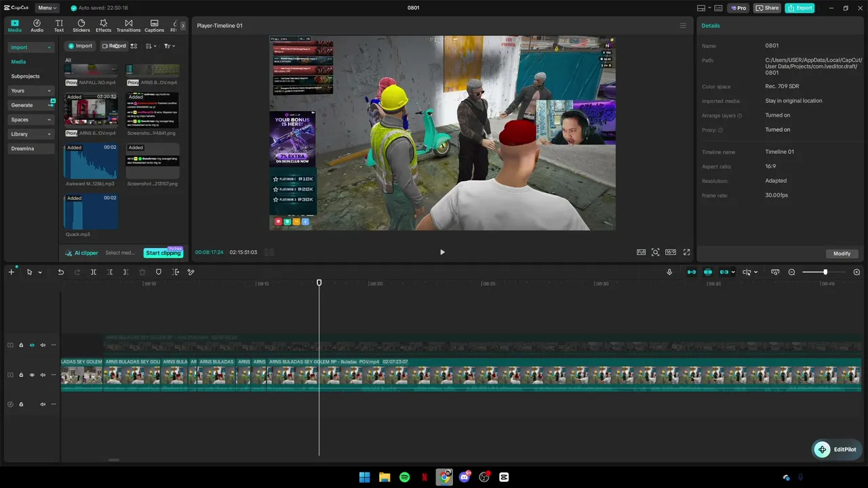Click the Split tool in timeline toolbar
868x488 pixels.
click(94, 272)
